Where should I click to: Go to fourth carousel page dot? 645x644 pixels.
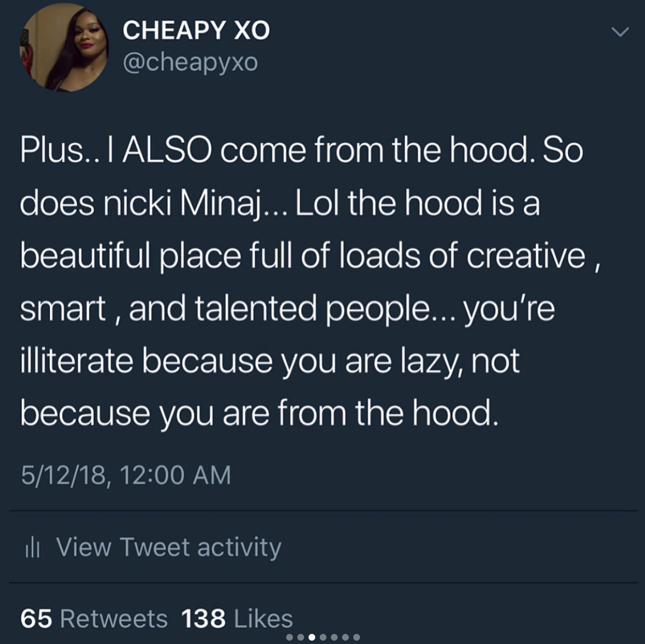coord(323,637)
